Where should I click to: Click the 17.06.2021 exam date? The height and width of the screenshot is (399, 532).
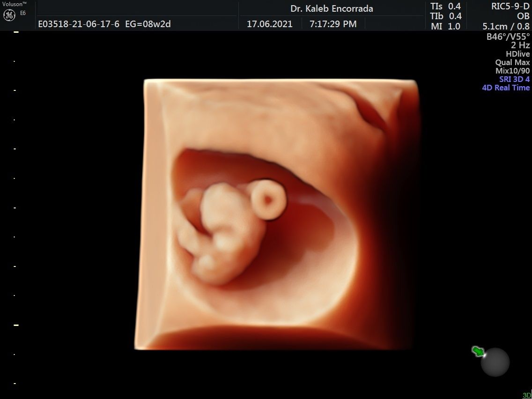click(x=269, y=24)
